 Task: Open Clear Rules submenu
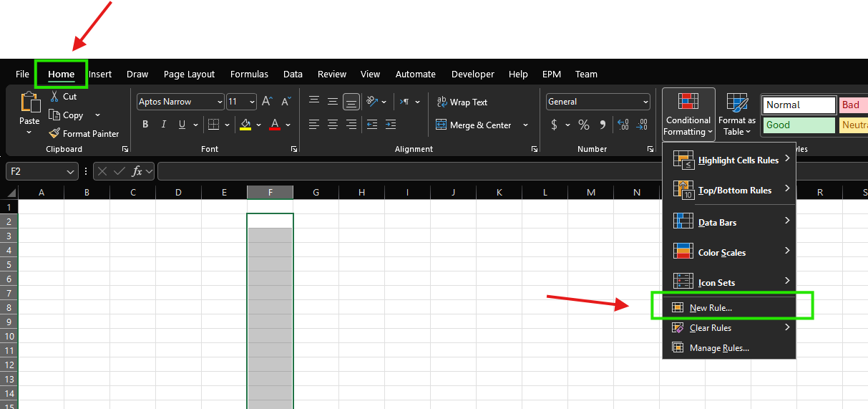[x=729, y=328]
